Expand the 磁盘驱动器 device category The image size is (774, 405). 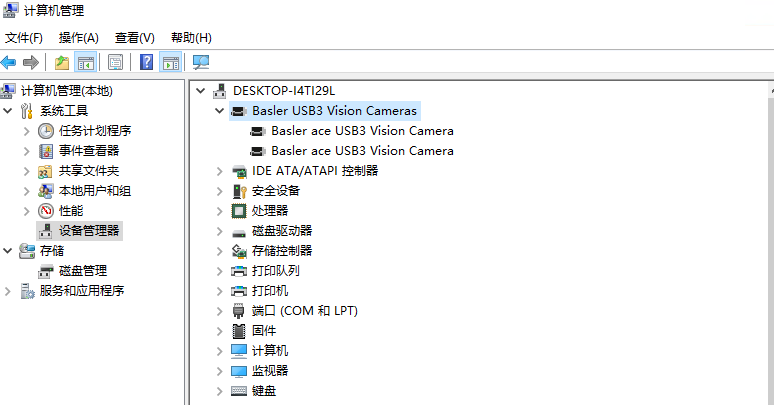point(220,231)
